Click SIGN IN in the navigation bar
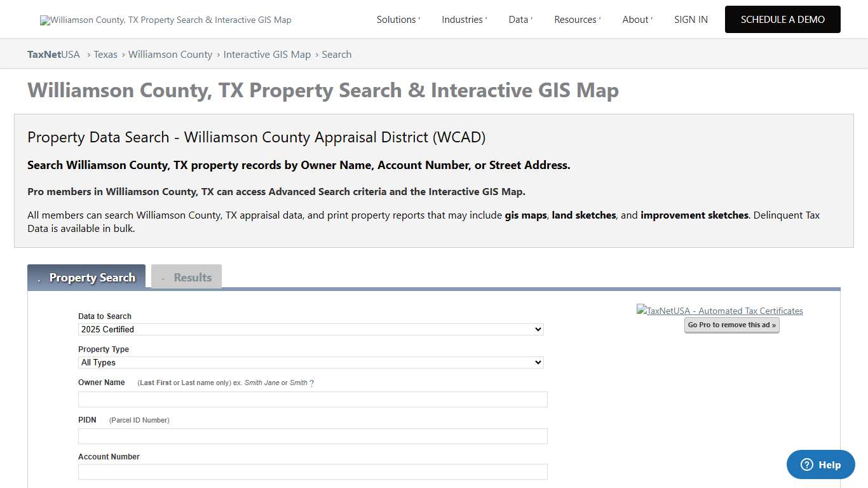The image size is (868, 488). point(691,20)
